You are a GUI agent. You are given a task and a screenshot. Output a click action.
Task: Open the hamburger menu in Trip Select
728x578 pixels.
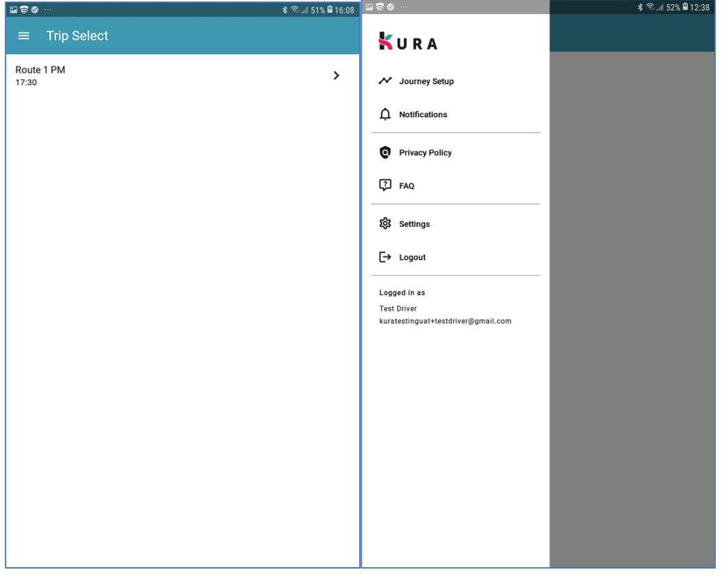24,36
